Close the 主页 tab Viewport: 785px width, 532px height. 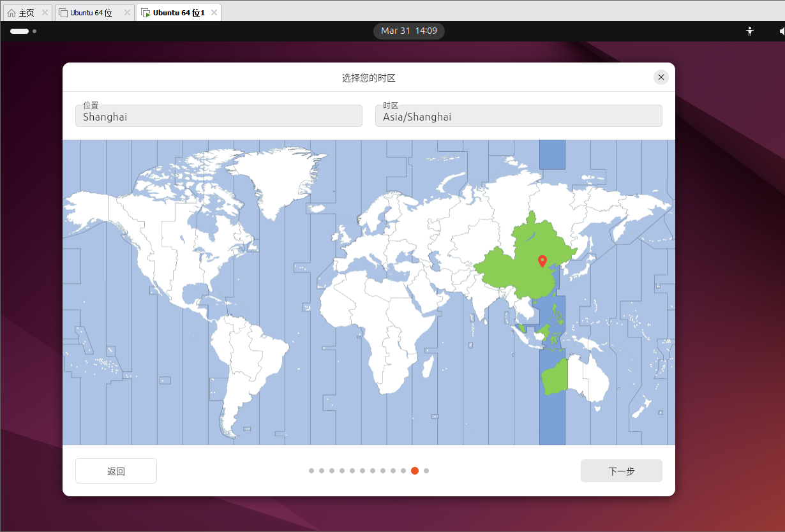click(45, 13)
